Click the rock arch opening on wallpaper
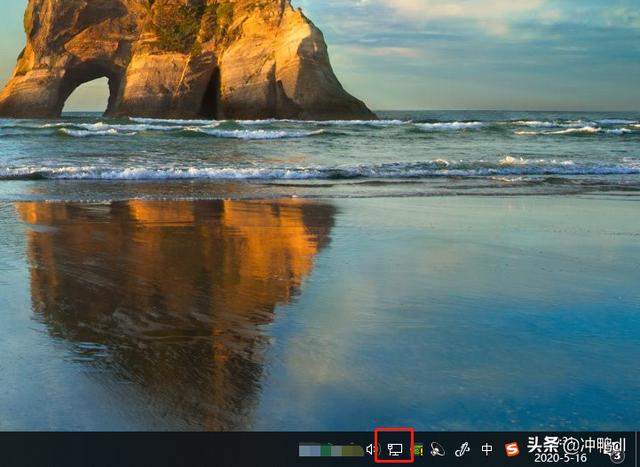640x467 pixels. tap(86, 93)
